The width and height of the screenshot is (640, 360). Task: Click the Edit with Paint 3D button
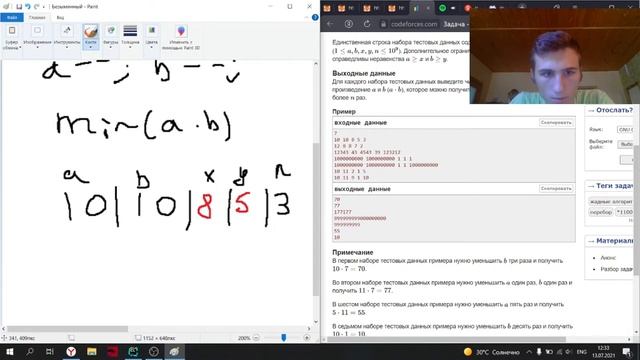(x=181, y=37)
